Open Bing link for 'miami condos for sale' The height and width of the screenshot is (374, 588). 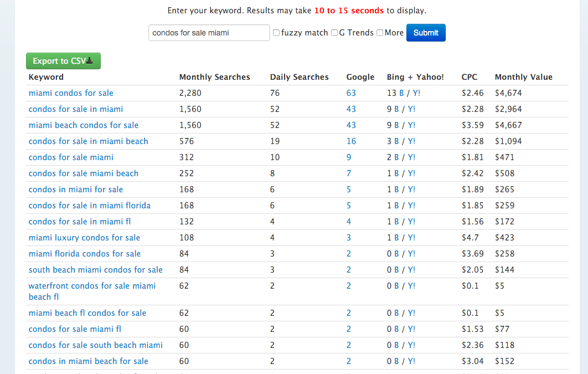[401, 93]
